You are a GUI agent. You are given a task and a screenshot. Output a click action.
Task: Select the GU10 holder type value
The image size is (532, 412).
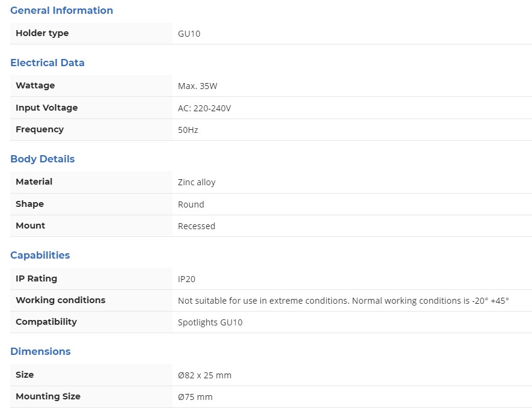tap(189, 34)
